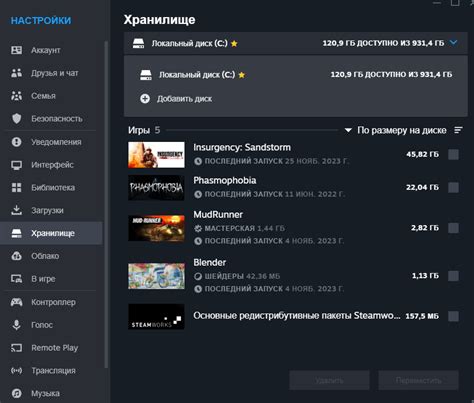
Task: Click the sidebar vertical scrollbar
Action: (x=106, y=205)
